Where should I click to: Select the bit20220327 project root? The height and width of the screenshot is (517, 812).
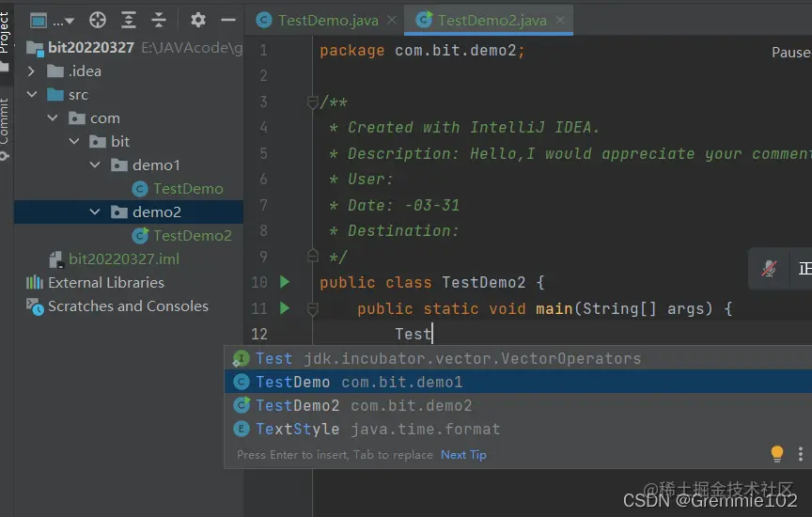(x=91, y=48)
